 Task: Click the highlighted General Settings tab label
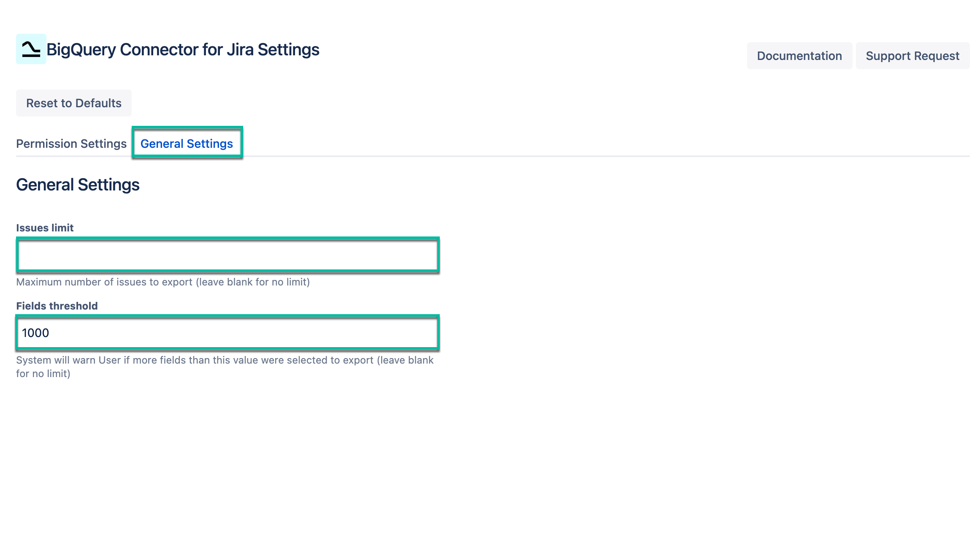point(187,144)
